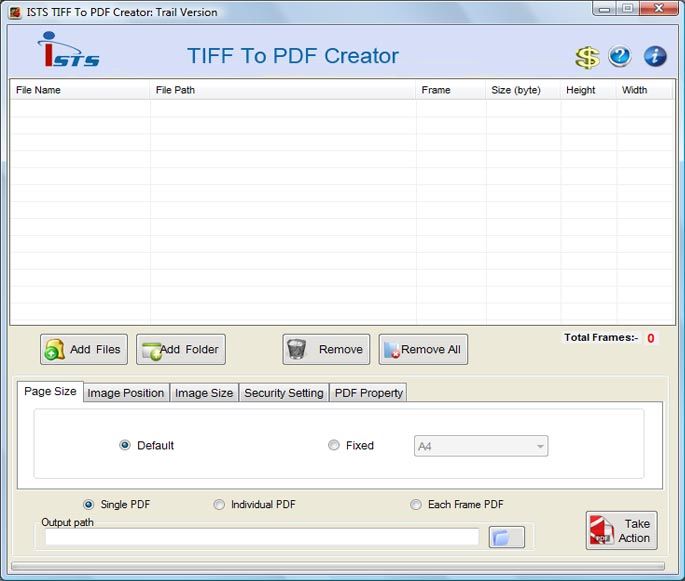Click the dollar sign purchase icon

(587, 57)
